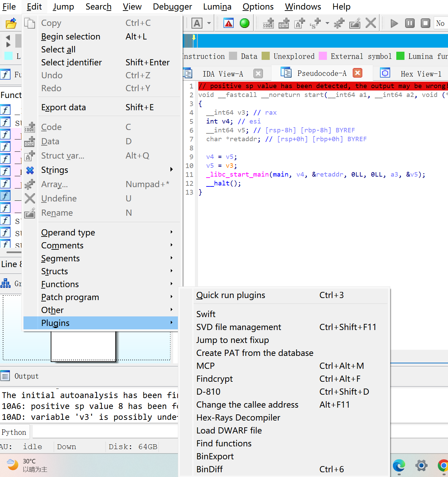
Task: Expand the Other submenu
Action: pos(172,310)
